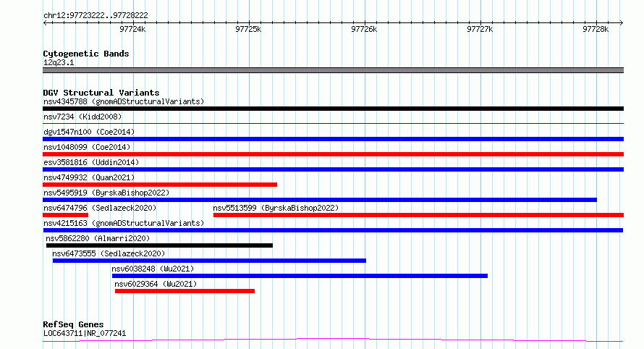Click the magenta LOC643711 gene line
The image size is (644, 349).
[333, 340]
